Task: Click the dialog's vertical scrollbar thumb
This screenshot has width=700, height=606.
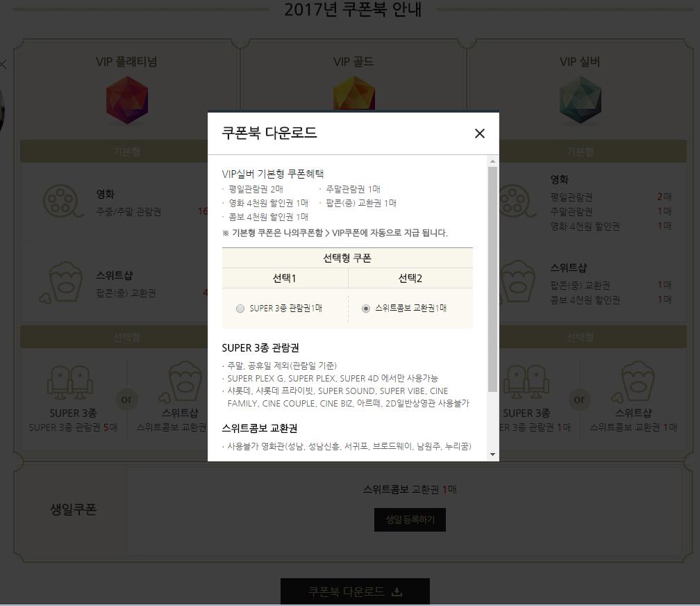Action: click(492, 279)
